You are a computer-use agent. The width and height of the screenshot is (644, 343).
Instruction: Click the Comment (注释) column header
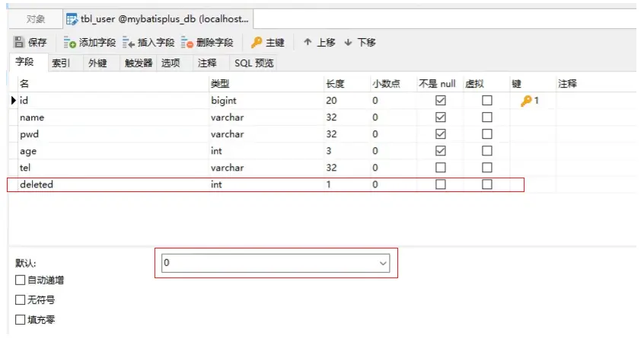coord(595,84)
